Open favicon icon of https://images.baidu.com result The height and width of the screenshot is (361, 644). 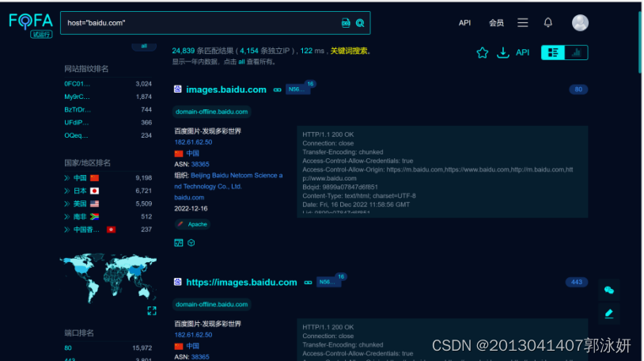[177, 282]
